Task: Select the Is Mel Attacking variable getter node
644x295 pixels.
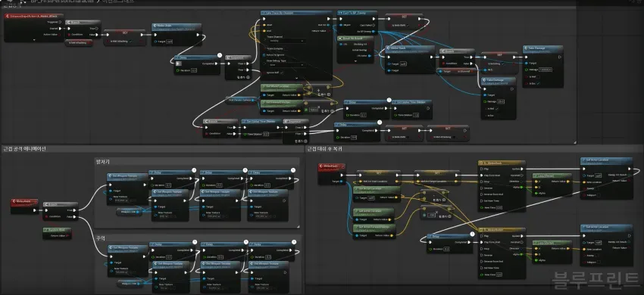Action: pos(79,42)
